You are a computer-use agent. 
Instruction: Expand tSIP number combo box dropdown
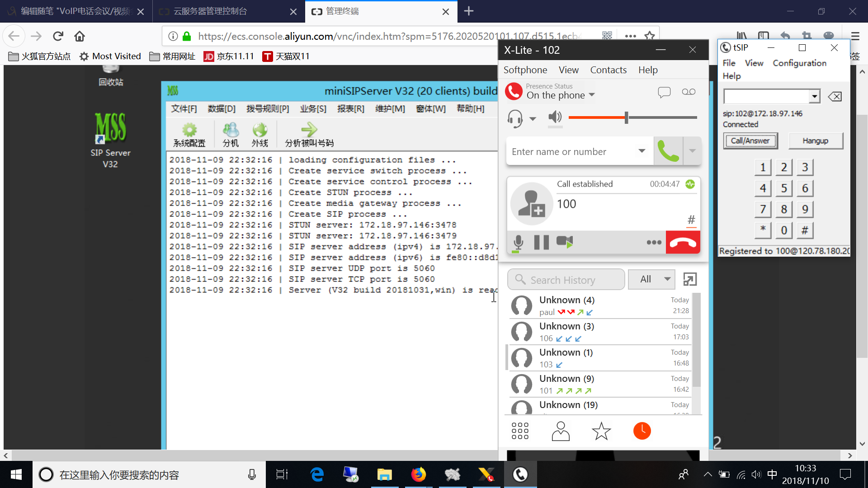[814, 97]
